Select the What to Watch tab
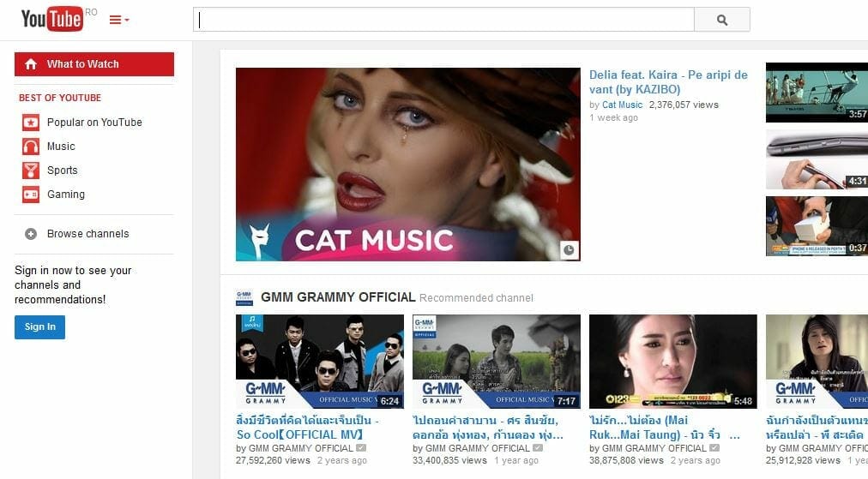The height and width of the screenshot is (479, 868). (94, 64)
